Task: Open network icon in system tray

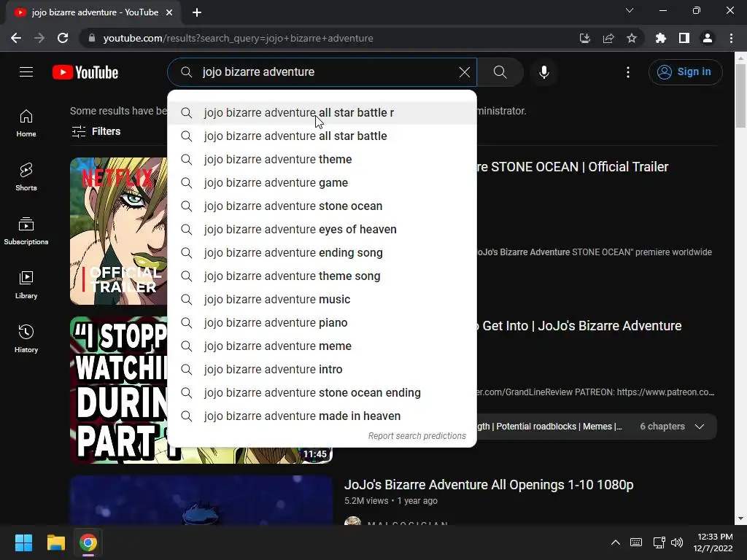Action: point(659,542)
